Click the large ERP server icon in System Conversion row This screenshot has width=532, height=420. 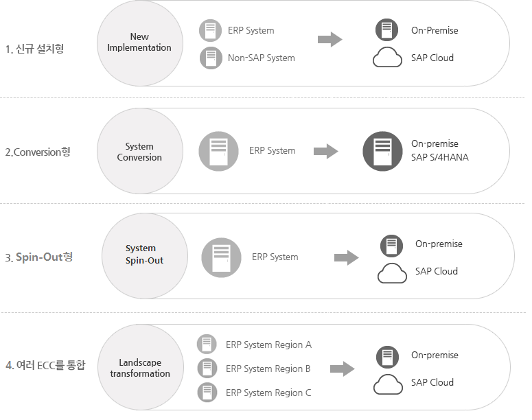pos(218,150)
